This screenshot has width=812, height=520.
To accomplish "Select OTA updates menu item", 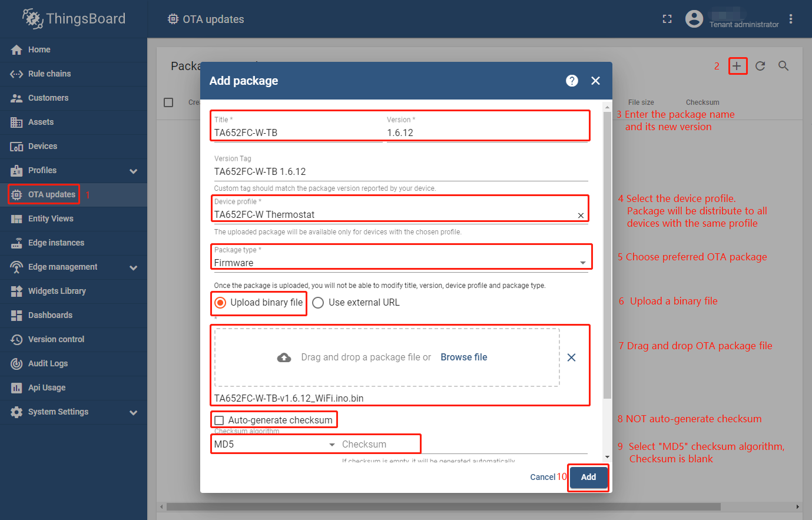I will (x=74, y=194).
